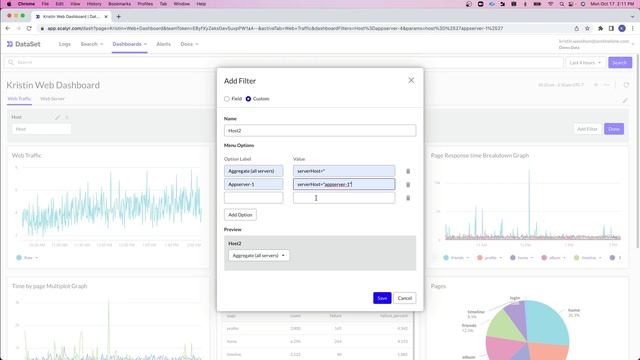Reload the browser page
640x360 pixels.
pyautogui.click(x=29, y=28)
